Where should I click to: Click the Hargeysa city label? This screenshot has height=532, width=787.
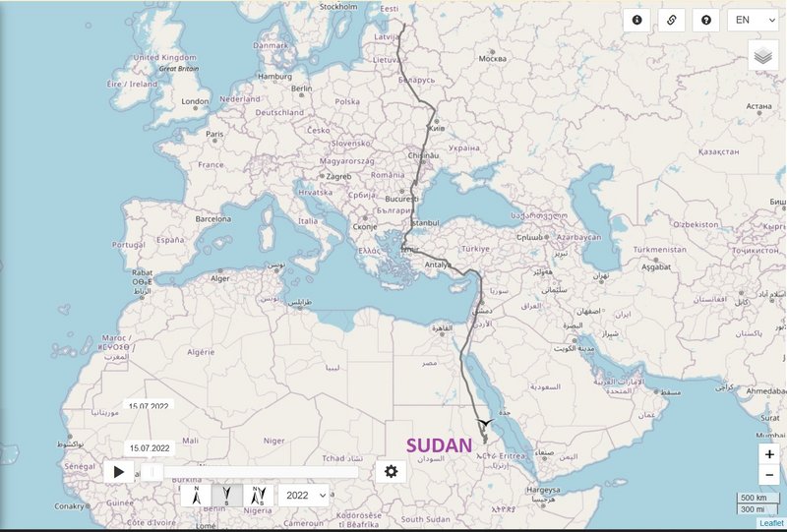(x=543, y=490)
